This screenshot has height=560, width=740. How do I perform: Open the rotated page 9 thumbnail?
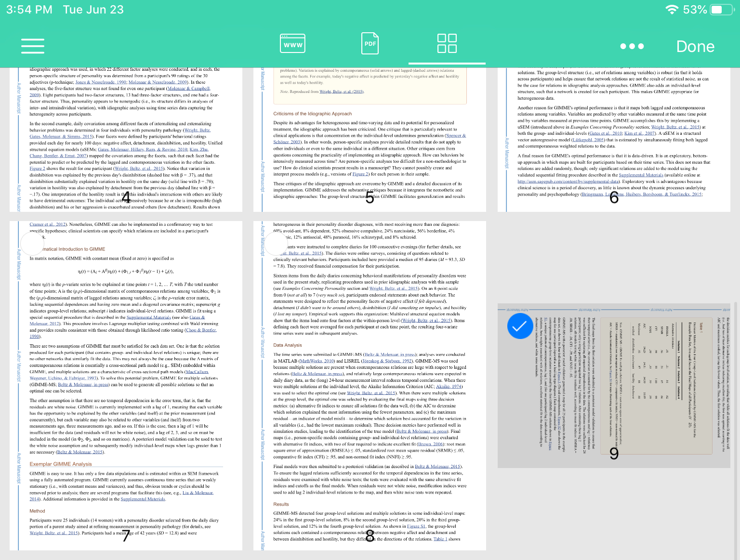point(614,386)
